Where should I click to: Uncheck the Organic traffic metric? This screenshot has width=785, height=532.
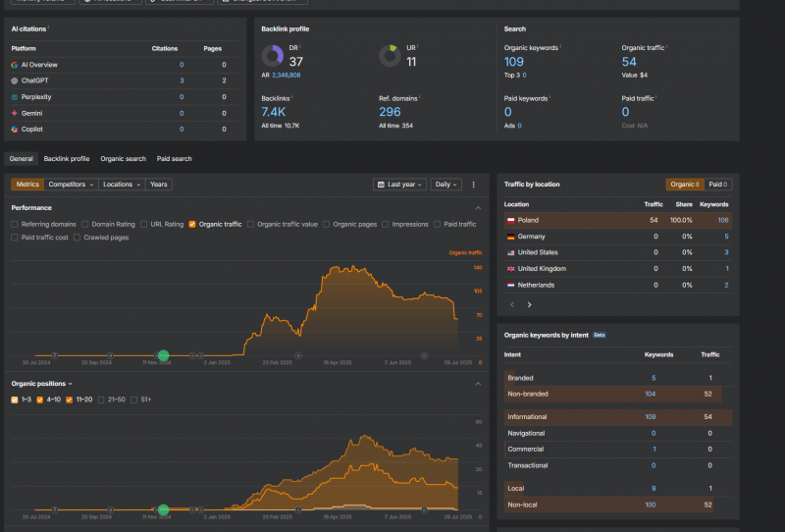pyautogui.click(x=192, y=224)
